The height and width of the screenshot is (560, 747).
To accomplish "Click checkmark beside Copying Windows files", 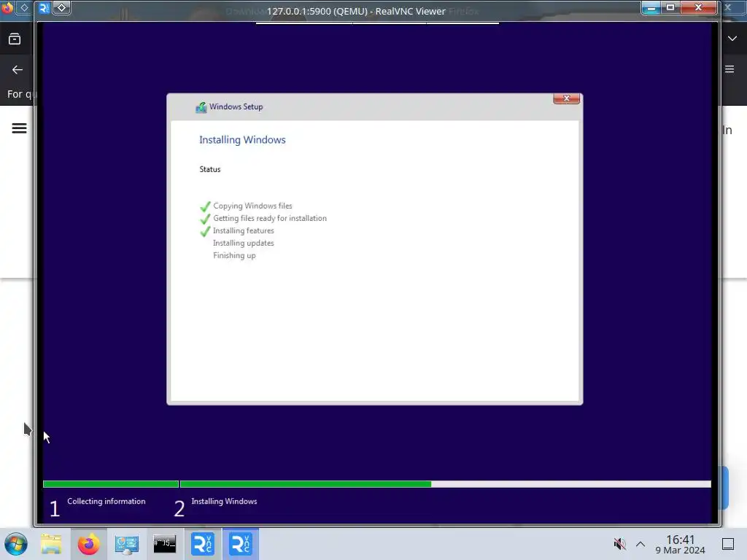I will pos(205,206).
